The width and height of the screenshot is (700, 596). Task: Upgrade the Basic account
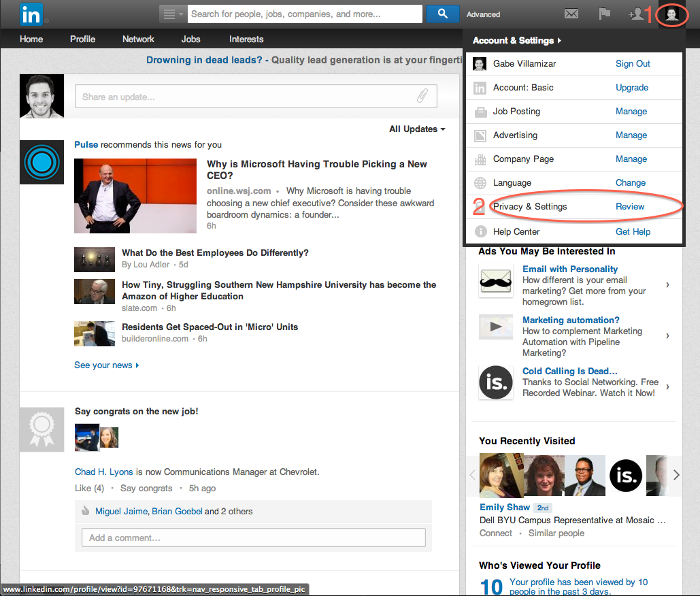632,87
